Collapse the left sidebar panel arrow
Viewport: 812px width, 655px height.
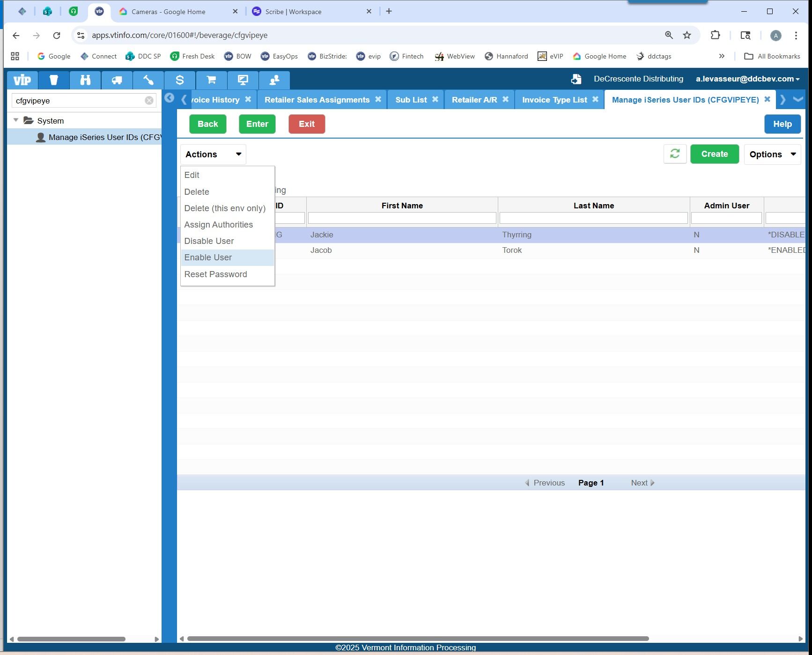point(170,98)
